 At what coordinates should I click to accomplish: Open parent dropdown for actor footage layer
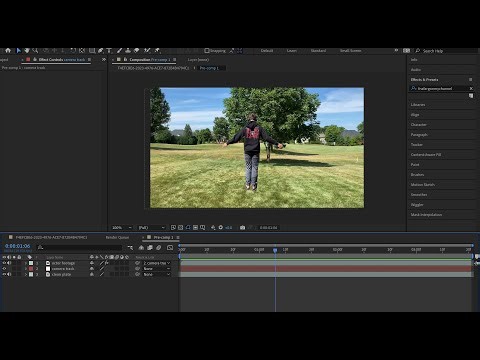pyautogui.click(x=157, y=263)
